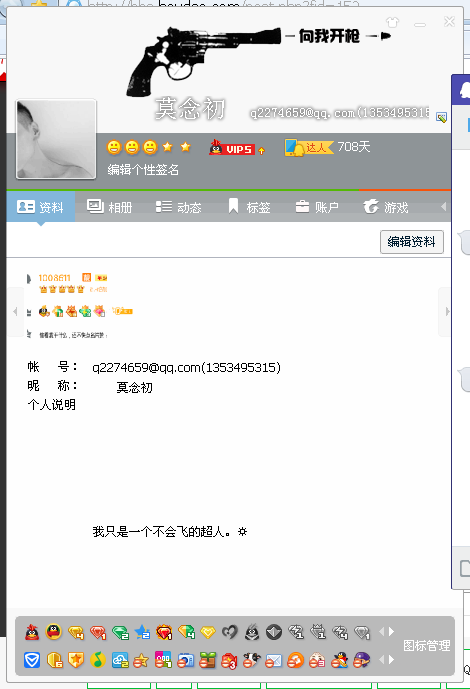Image resolution: width=470 pixels, height=689 pixels.
Task: Click the disabled mail envelope icon
Action: click(x=274, y=660)
